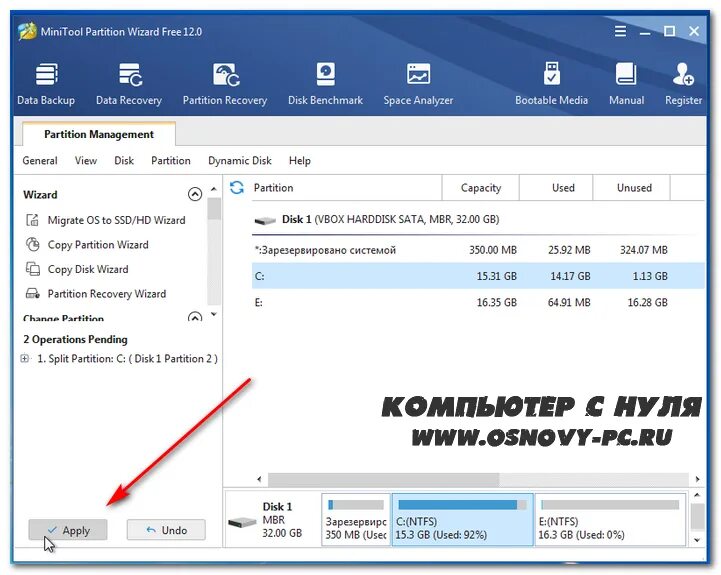Launch the Partition Recovery Wizard link
721x575 pixels.
click(x=107, y=293)
